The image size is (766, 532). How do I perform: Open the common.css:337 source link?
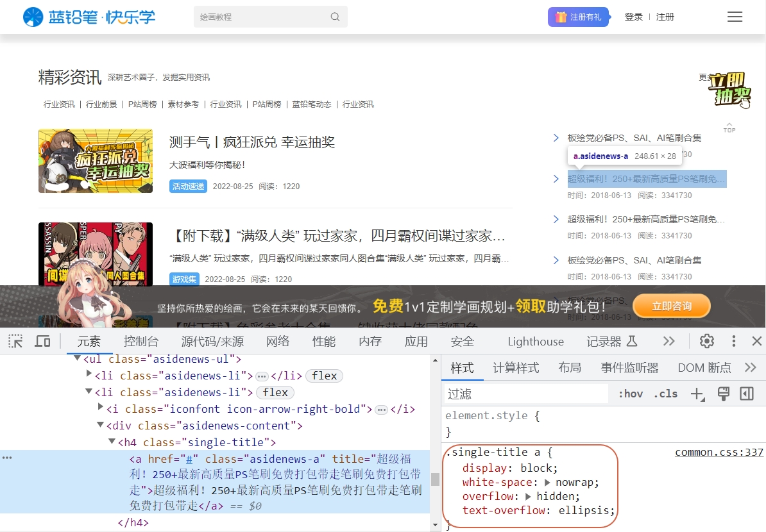[x=719, y=453]
